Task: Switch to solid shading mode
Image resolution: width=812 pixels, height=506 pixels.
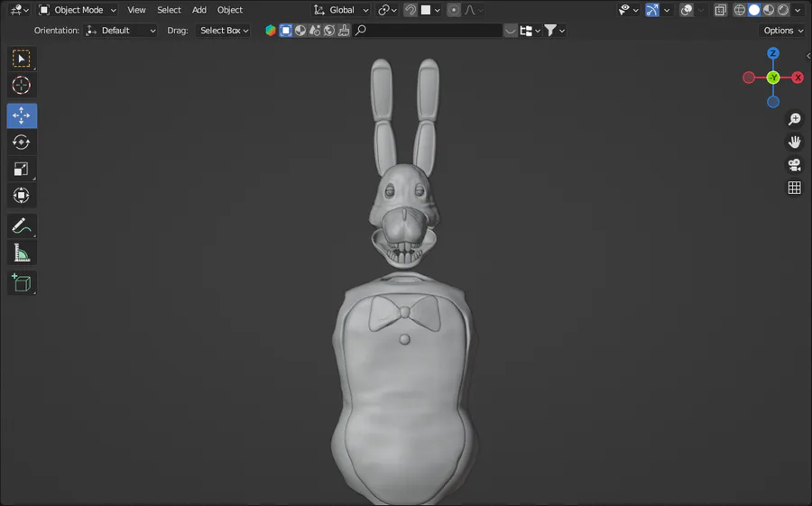Action: [754, 10]
